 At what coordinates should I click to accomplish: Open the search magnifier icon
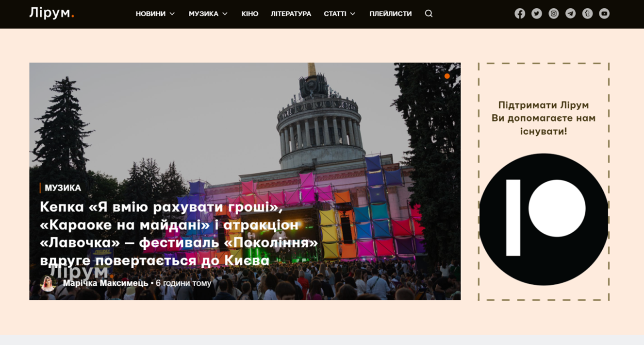(429, 14)
